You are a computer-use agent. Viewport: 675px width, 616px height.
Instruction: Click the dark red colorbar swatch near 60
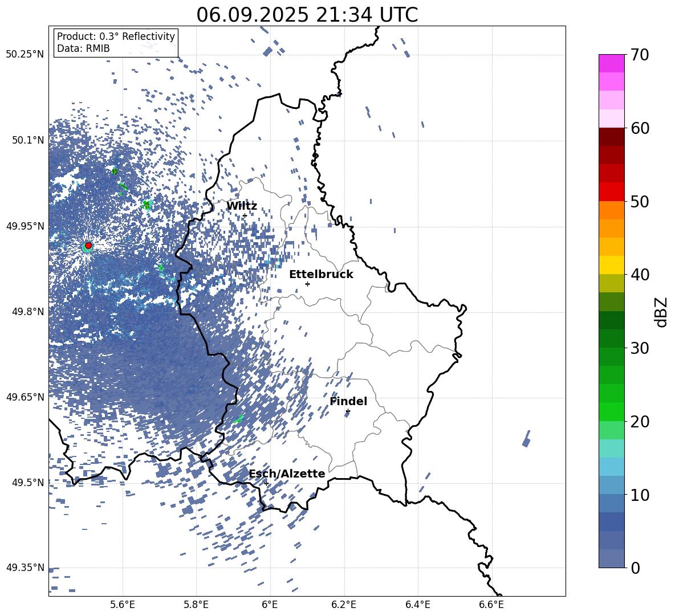[611, 137]
